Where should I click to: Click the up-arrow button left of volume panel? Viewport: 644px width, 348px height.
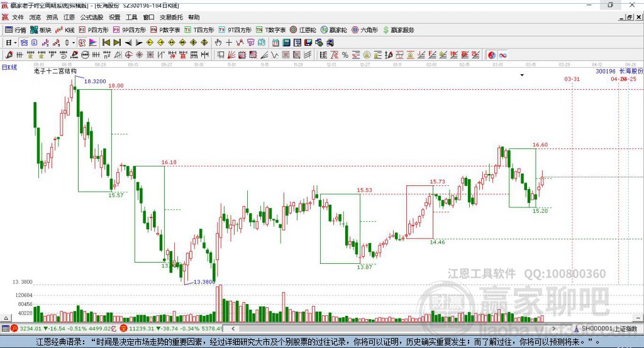[x=6, y=318]
